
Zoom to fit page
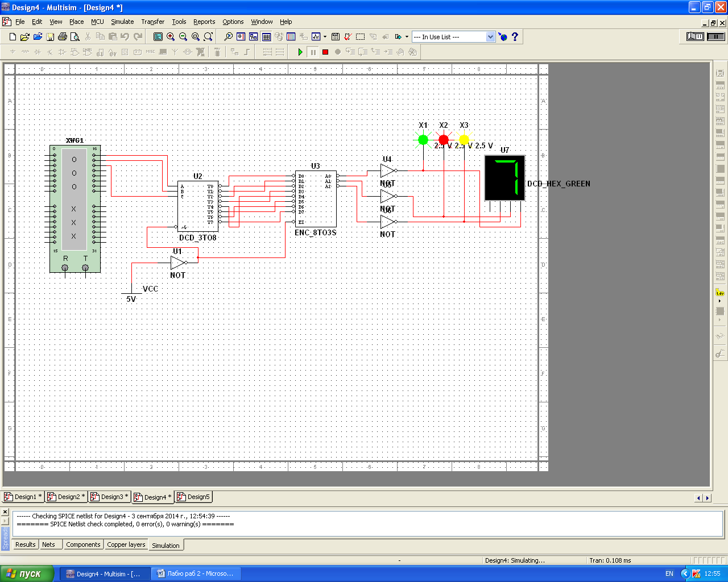tap(208, 36)
